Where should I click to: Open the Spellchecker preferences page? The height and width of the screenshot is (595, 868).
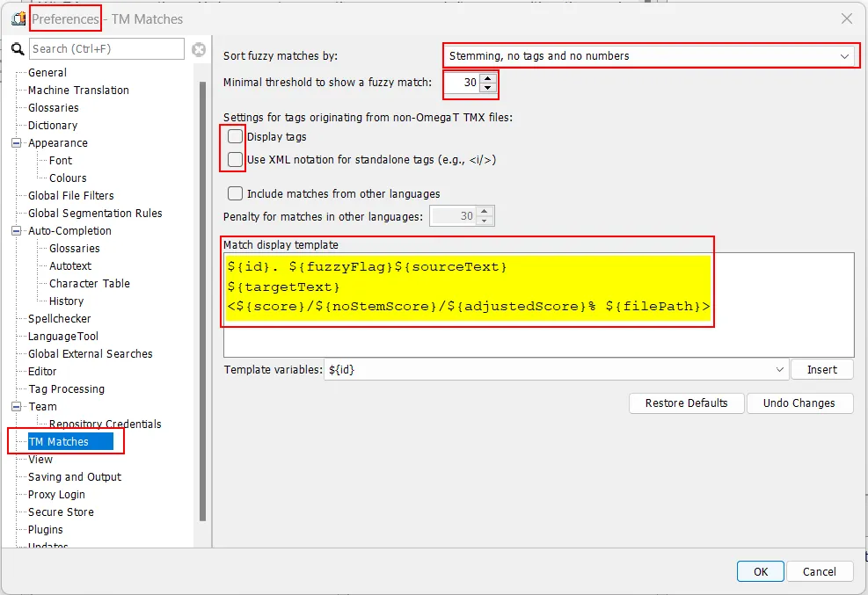59,319
